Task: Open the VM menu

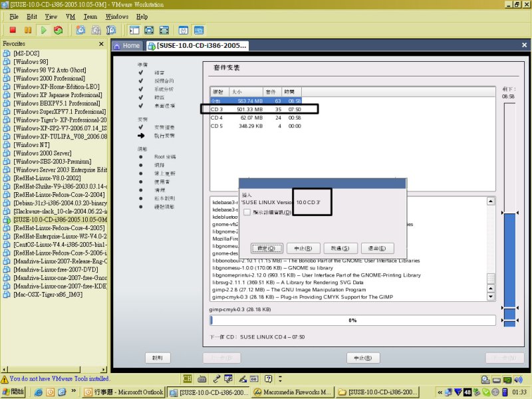Action: click(70, 17)
